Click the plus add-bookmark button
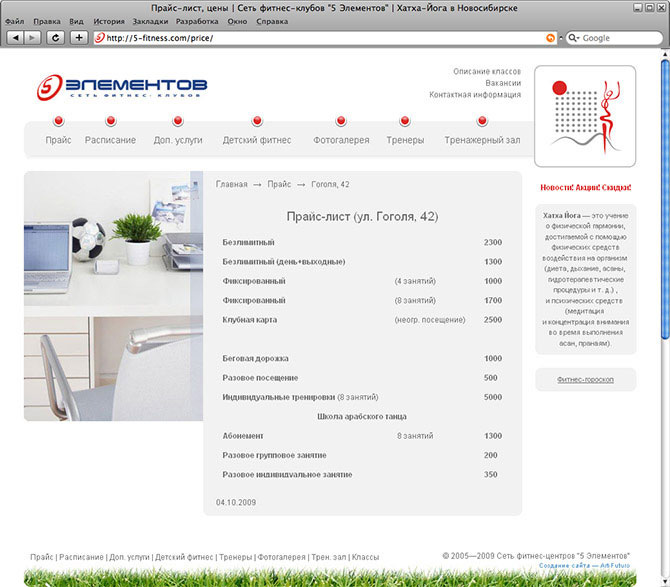The width and height of the screenshot is (670, 587). point(79,38)
